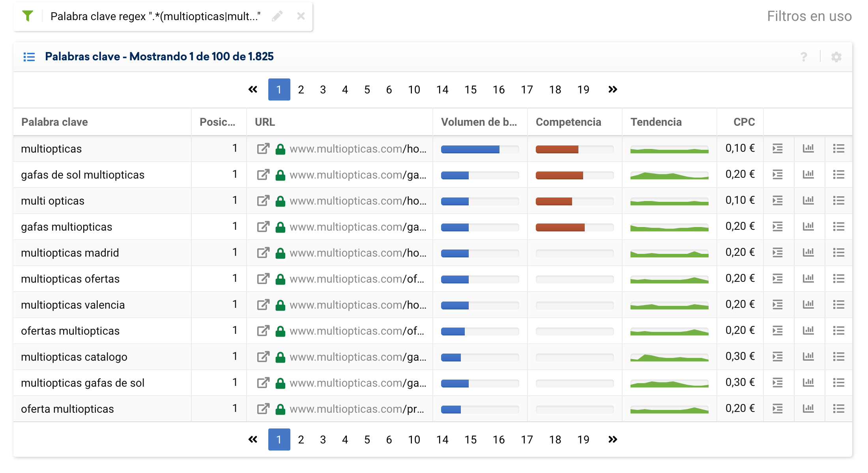Image resolution: width=868 pixels, height=473 pixels.
Task: Show SERP details icon for multiopticas gafas de sol
Action: [x=778, y=383]
